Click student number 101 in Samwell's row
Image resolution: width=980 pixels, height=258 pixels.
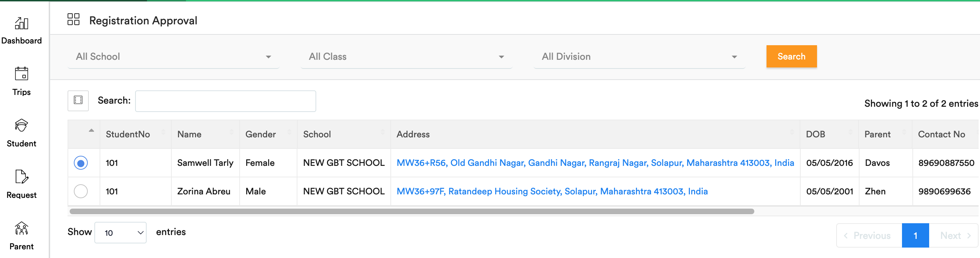pos(111,163)
